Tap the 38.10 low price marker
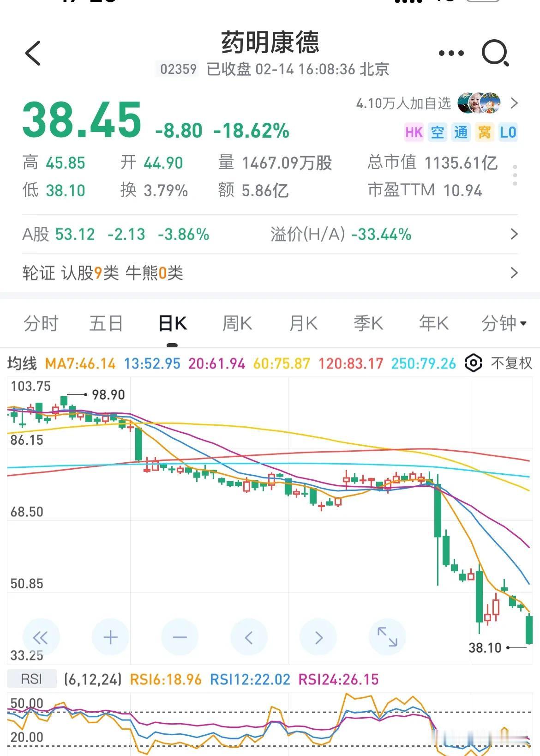The image size is (540, 756). coord(485,648)
